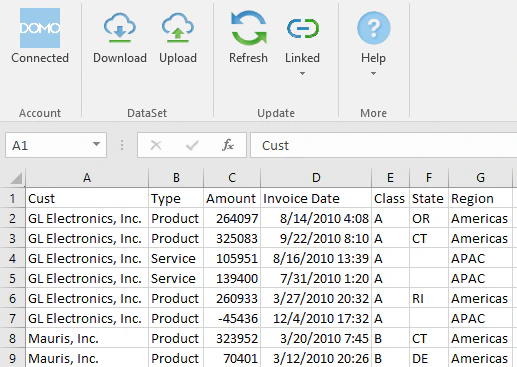Click the Upload DataSet cloud icon

[178, 28]
